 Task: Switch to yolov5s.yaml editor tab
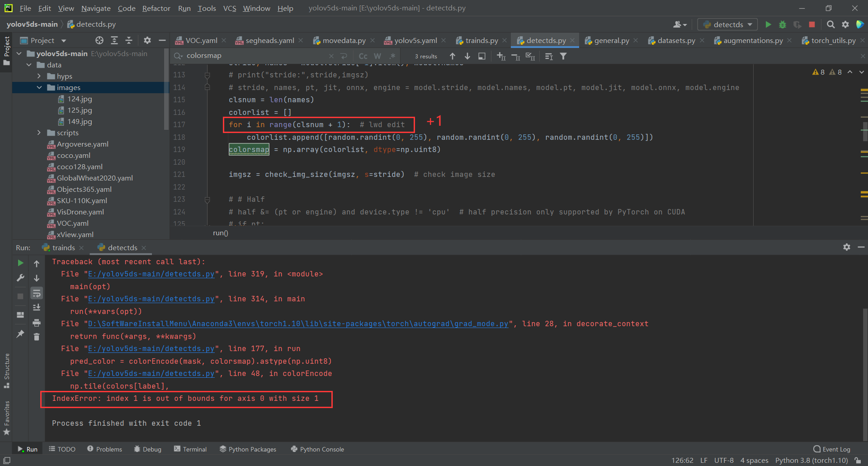415,40
